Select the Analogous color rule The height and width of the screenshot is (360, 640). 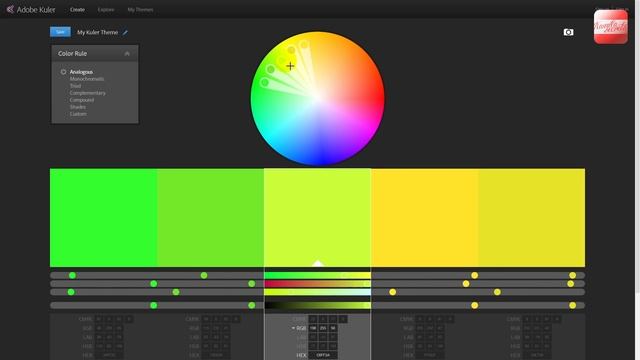pyautogui.click(x=81, y=72)
